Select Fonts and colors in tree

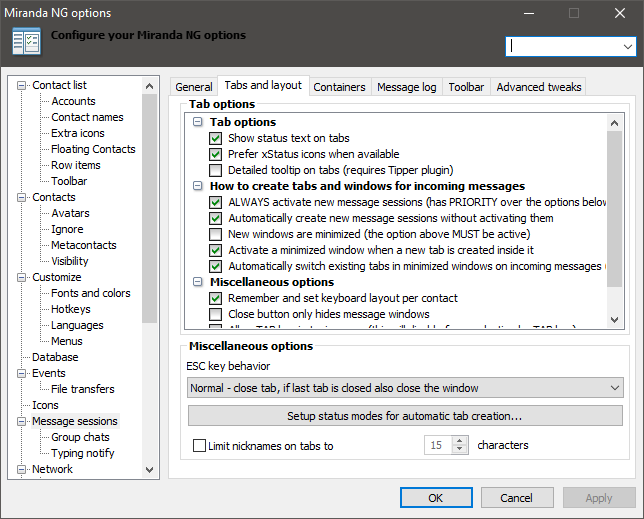pos(91,294)
